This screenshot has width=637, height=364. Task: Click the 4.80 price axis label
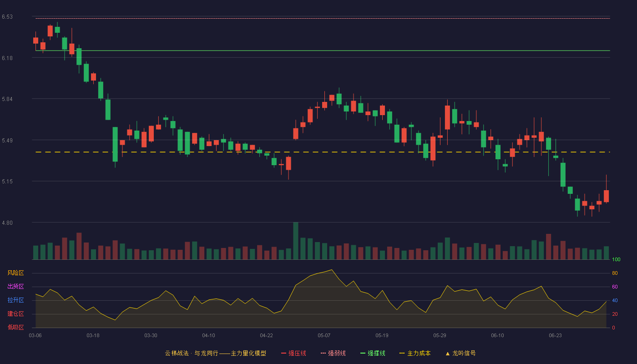[7, 223]
